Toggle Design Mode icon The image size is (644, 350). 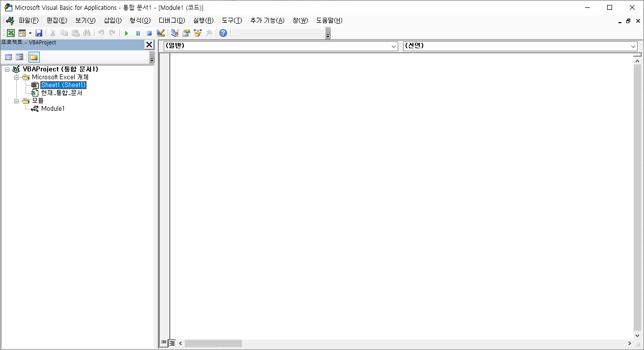[x=161, y=33]
